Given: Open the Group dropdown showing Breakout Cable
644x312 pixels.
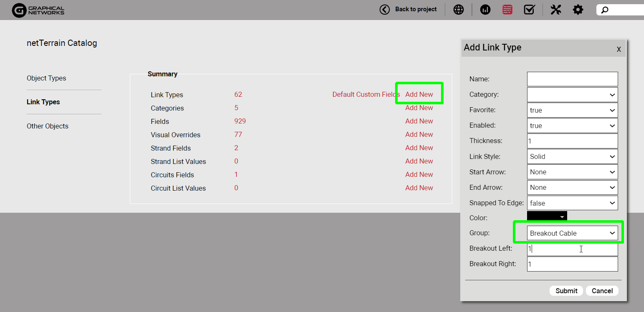Looking at the screenshot, I should [572, 233].
